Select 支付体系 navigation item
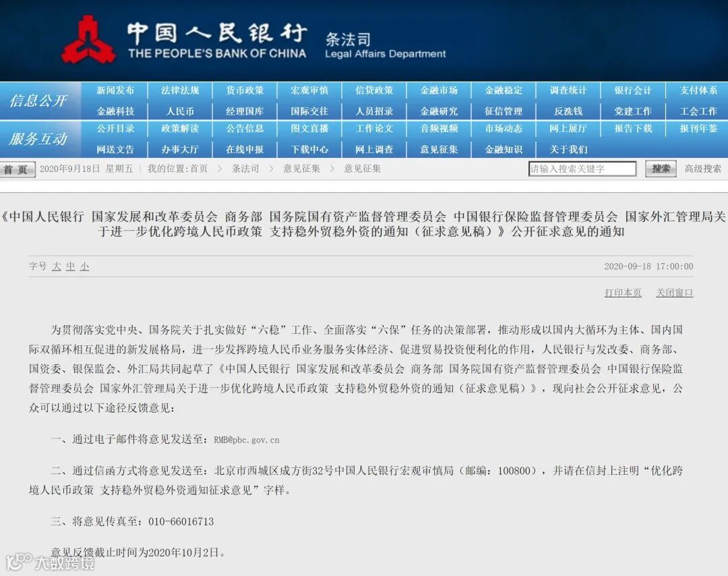The height and width of the screenshot is (576, 728). point(698,90)
